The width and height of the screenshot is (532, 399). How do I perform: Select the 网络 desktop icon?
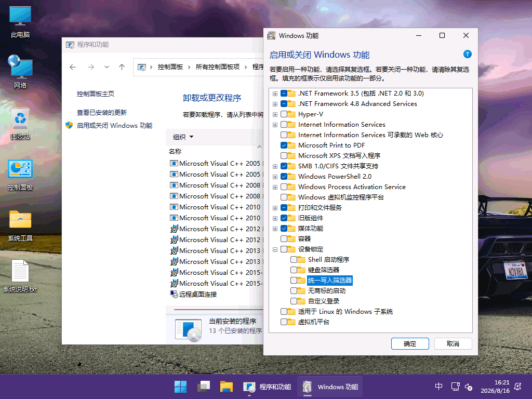click(20, 72)
